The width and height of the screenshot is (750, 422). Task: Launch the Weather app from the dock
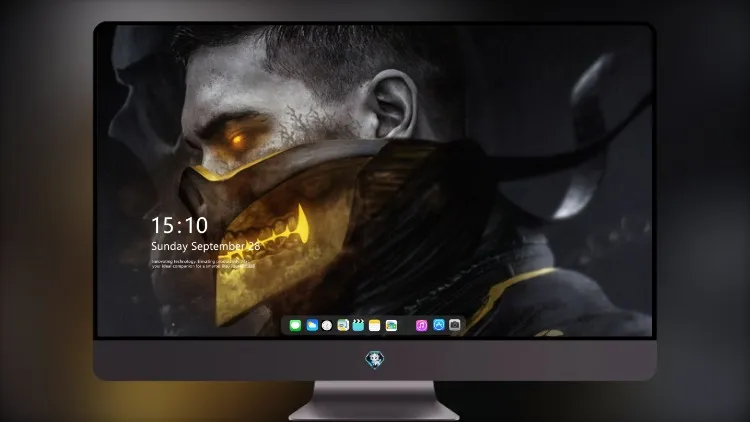(312, 325)
